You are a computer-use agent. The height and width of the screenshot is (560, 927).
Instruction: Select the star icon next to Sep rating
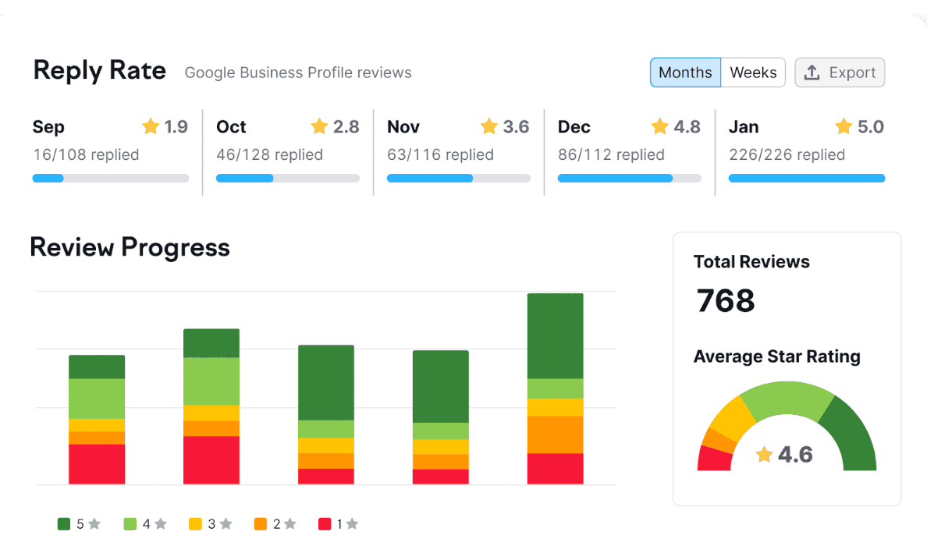point(149,126)
